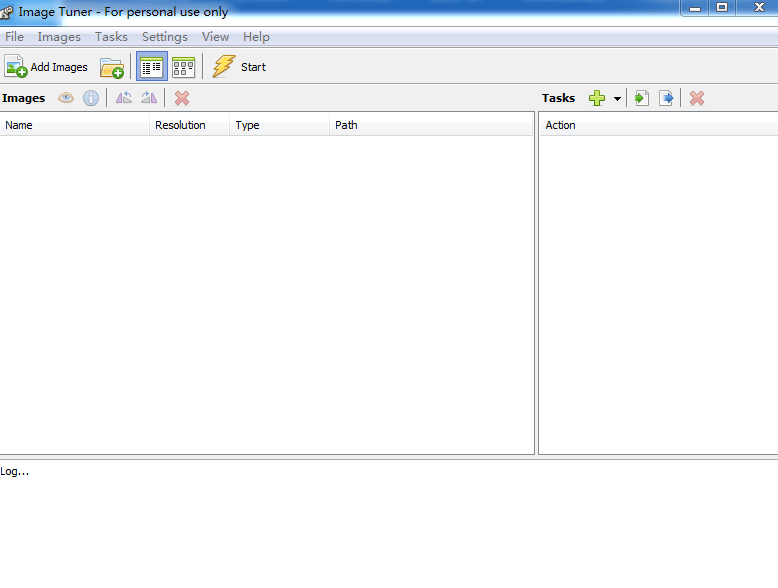Screen dimensions: 778x588
Task: Click the Action column header
Action: point(658,125)
